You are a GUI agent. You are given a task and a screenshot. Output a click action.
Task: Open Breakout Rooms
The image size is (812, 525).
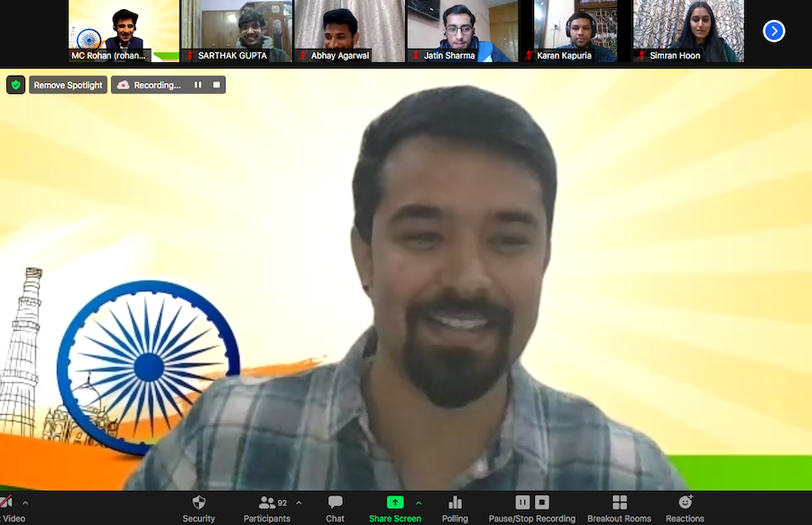point(619,509)
